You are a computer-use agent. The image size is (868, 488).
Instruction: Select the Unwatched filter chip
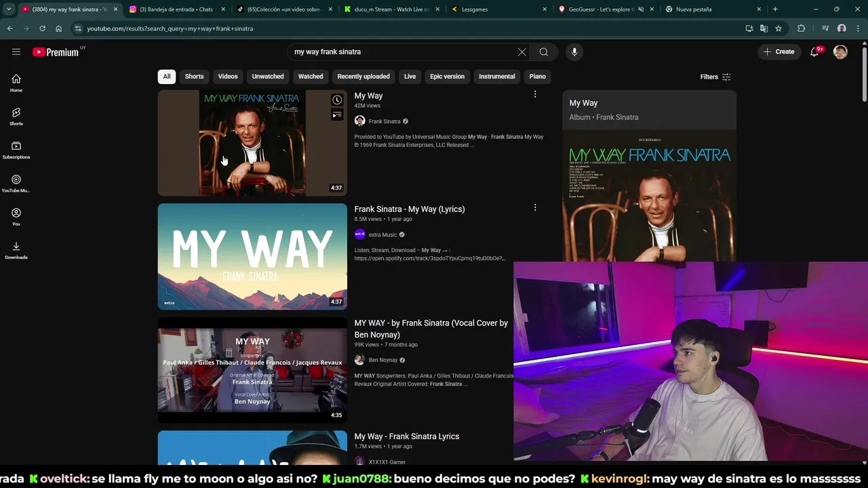[268, 77]
